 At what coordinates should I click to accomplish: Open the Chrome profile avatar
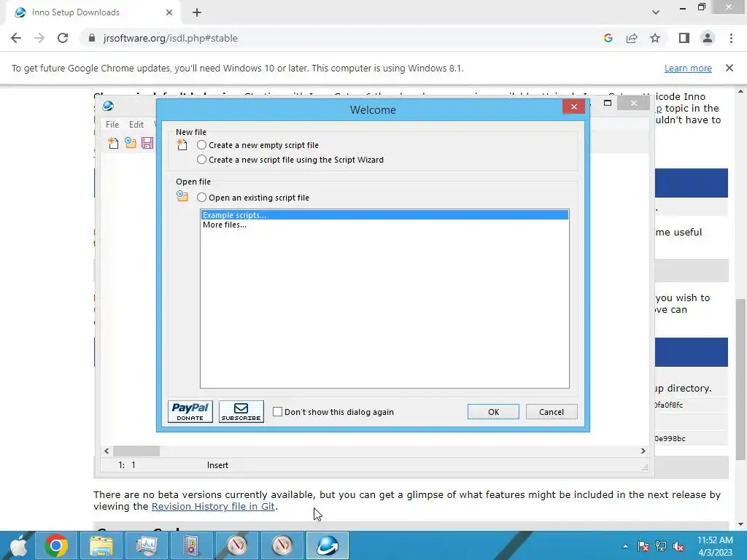(708, 38)
